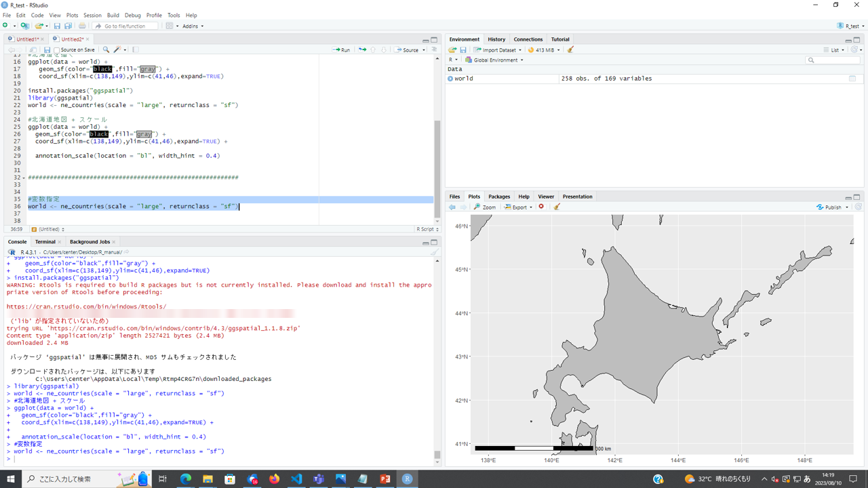Viewport: 868px width, 488px height.
Task: Click the Source button in editor
Action: [409, 49]
